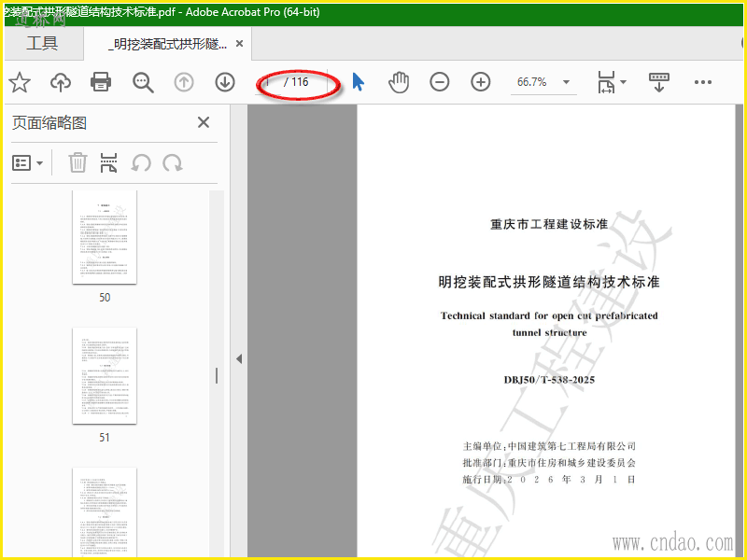Select the thumbnail below page 51
This screenshot has width=747, height=560.
(x=105, y=512)
